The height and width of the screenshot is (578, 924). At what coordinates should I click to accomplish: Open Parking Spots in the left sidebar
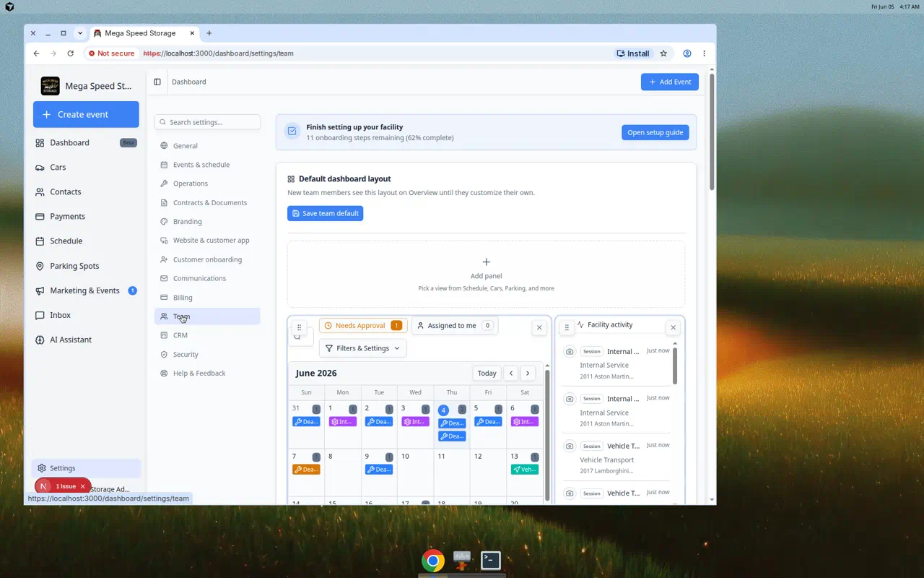86,266
